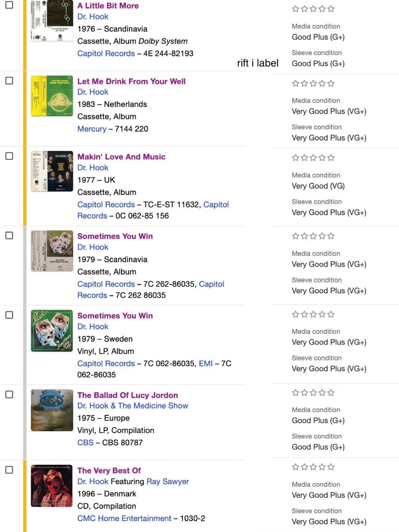This screenshot has height=532, width=399.
Task: View the Sometimes You Win vinyl cover thumbnail
Action: coord(52,331)
